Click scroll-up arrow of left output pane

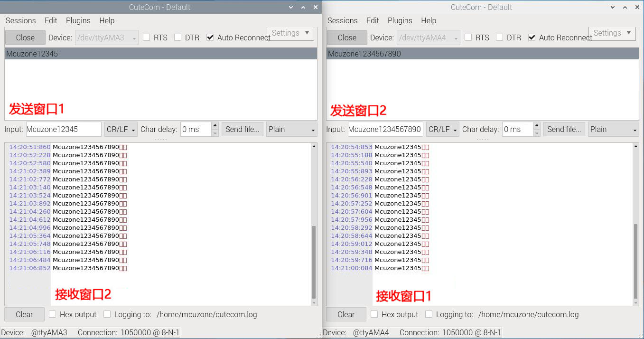click(x=314, y=146)
